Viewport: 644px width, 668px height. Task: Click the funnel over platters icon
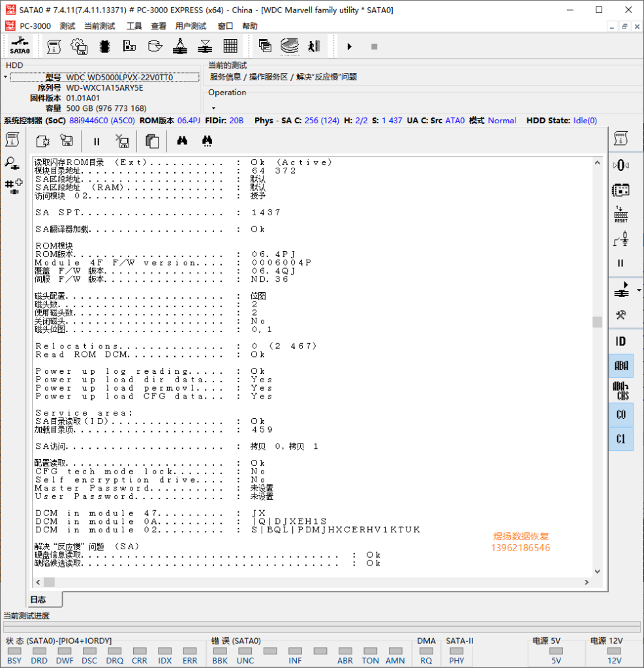[205, 46]
